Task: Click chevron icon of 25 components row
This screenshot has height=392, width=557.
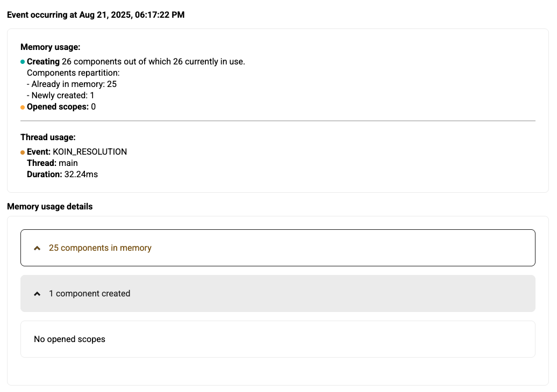Action: 37,248
